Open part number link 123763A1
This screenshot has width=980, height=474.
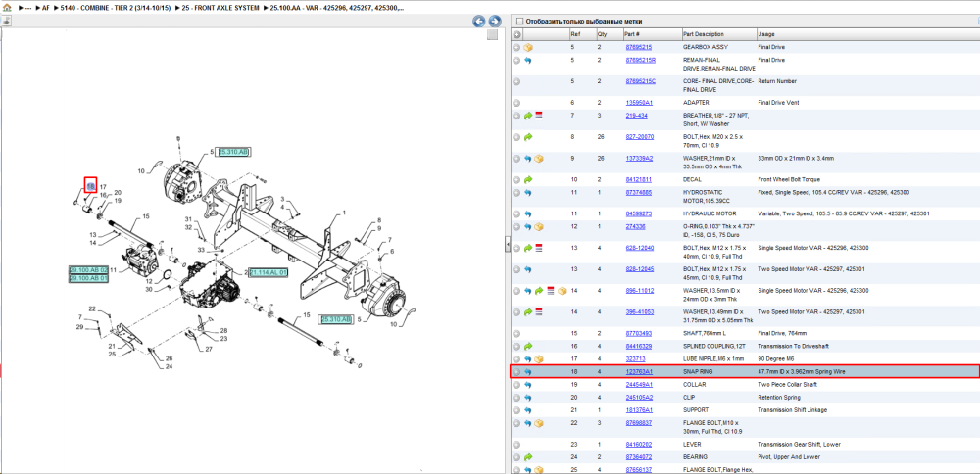pos(639,372)
